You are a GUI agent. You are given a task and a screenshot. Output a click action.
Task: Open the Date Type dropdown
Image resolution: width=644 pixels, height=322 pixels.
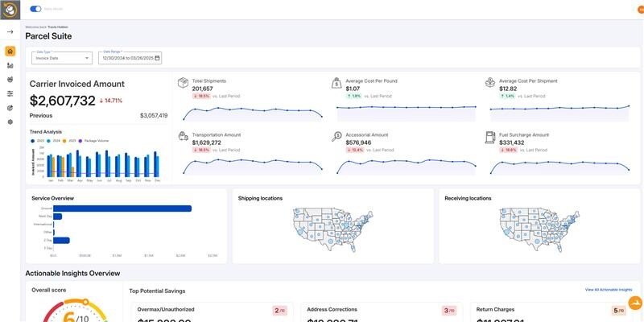61,57
